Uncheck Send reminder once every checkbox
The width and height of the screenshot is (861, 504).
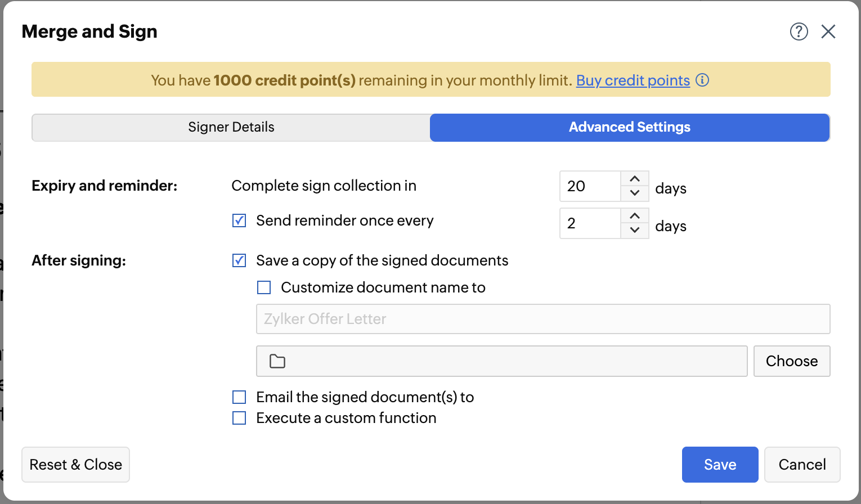[239, 220]
